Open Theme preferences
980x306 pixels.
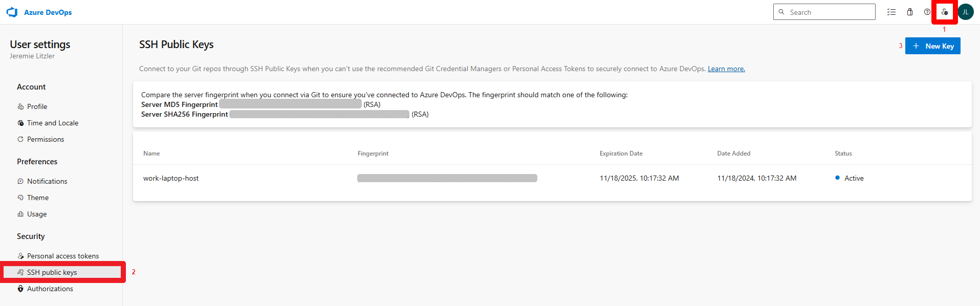tap(38, 198)
